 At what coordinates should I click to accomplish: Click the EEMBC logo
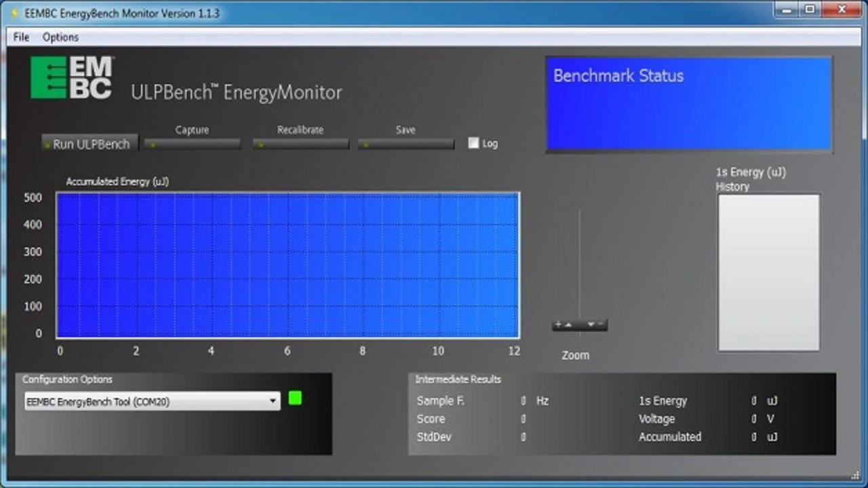click(x=72, y=77)
